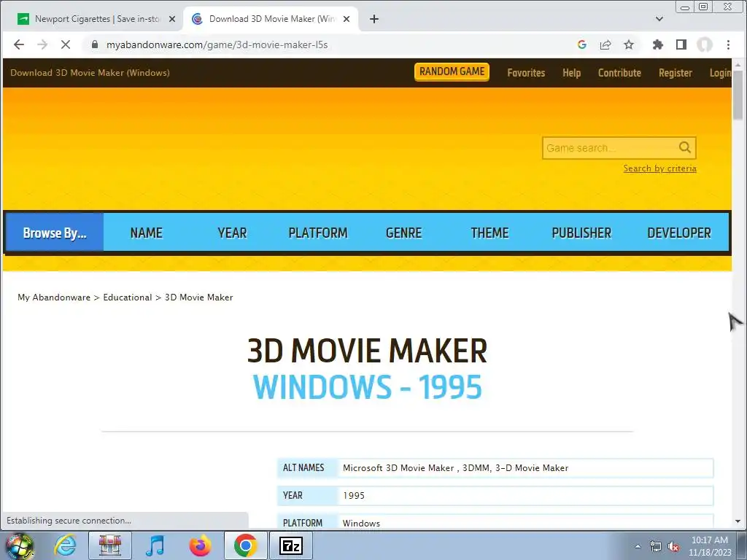Stop loading the page

[x=66, y=44]
